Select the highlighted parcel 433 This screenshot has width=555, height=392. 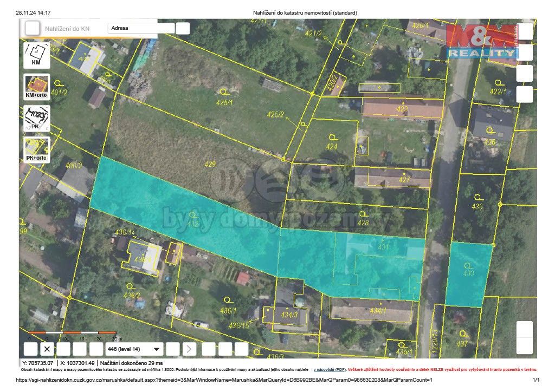click(x=468, y=273)
